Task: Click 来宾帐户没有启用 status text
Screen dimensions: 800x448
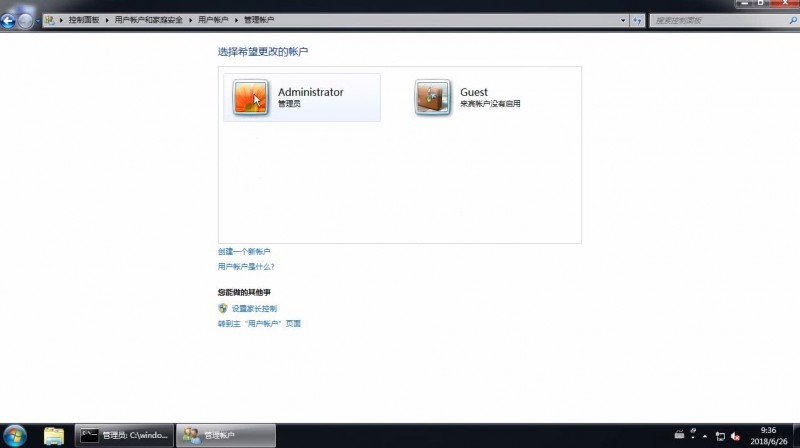Action: 490,104
